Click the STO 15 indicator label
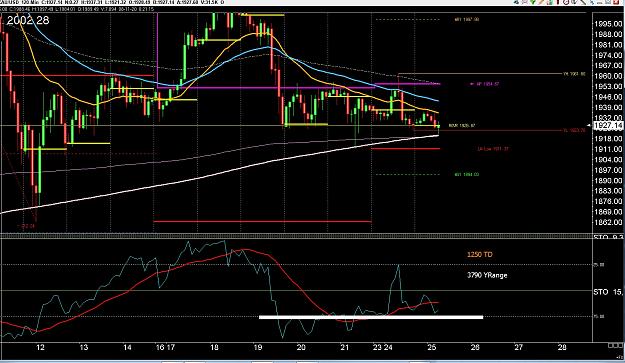Viewport: 625px width, 363px height. [x=608, y=292]
